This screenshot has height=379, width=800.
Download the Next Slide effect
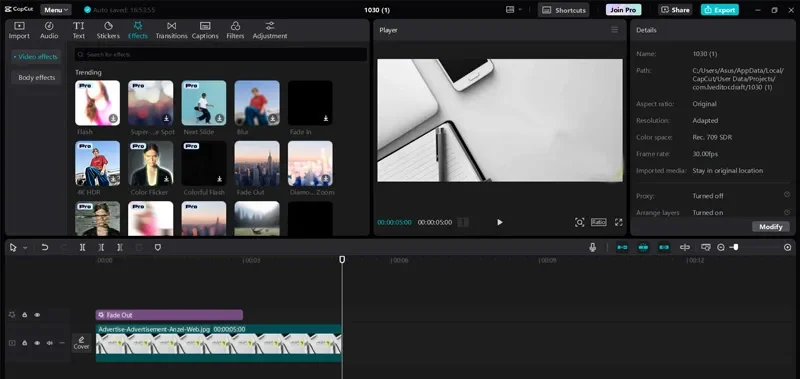click(x=219, y=118)
